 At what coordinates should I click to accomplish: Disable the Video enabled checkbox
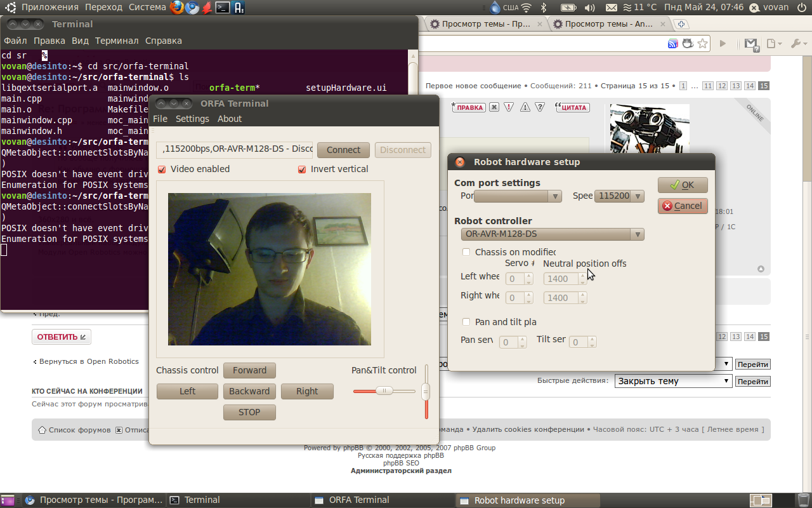pyautogui.click(x=162, y=169)
